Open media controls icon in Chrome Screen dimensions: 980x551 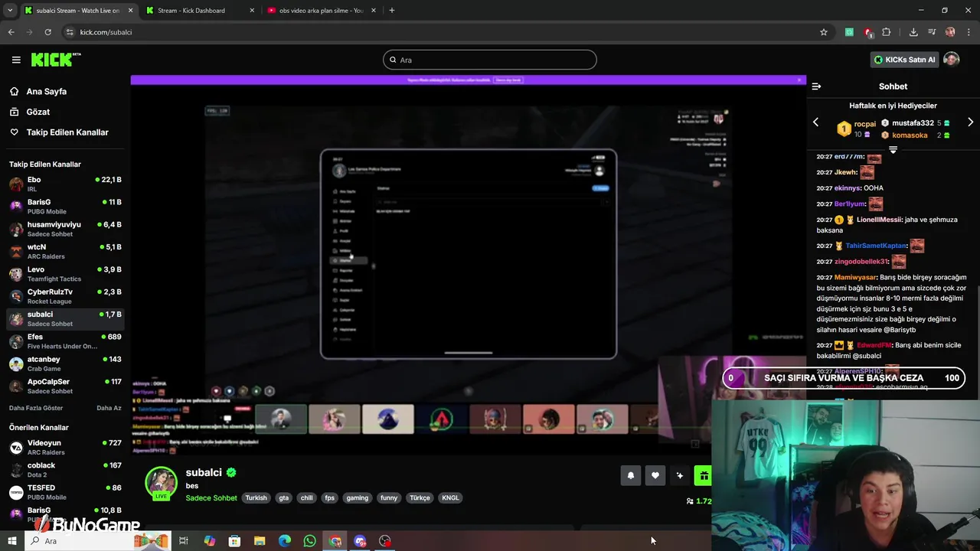click(x=932, y=32)
